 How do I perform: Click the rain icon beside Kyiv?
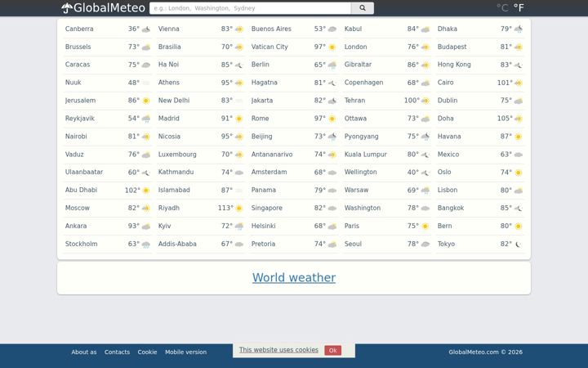tap(238, 226)
